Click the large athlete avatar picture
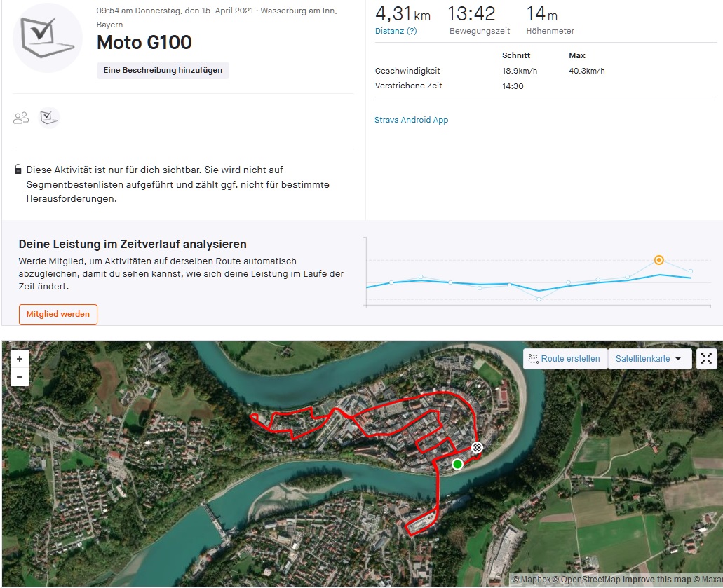723x588 pixels. (x=48, y=38)
